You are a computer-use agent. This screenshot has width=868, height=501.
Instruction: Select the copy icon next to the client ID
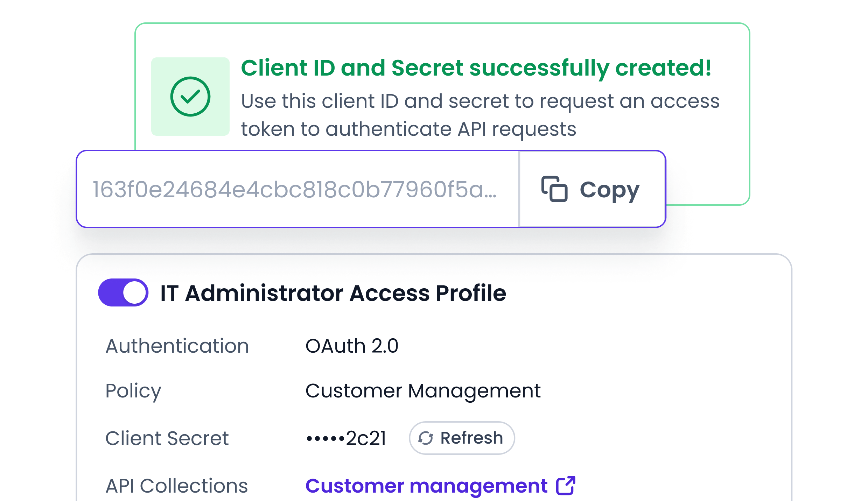[555, 189]
